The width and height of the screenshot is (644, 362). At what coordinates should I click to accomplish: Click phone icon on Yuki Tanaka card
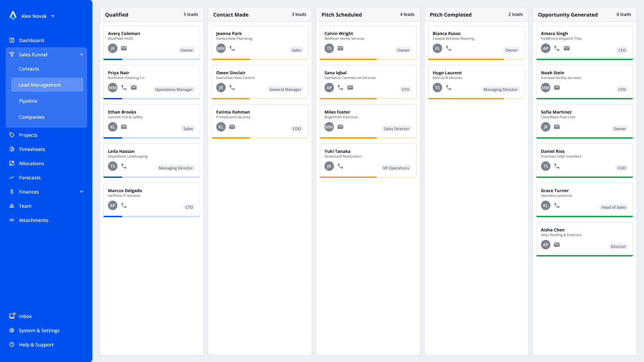point(340,166)
